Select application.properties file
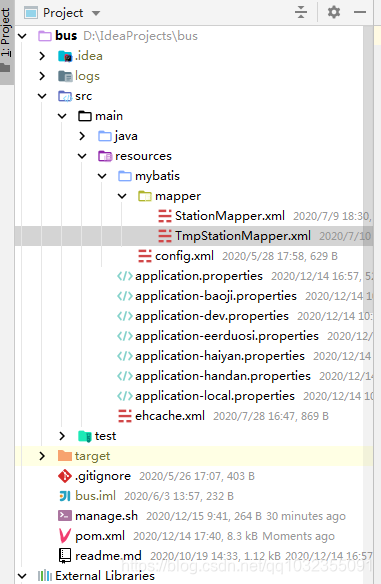This screenshot has width=381, height=584. (199, 276)
